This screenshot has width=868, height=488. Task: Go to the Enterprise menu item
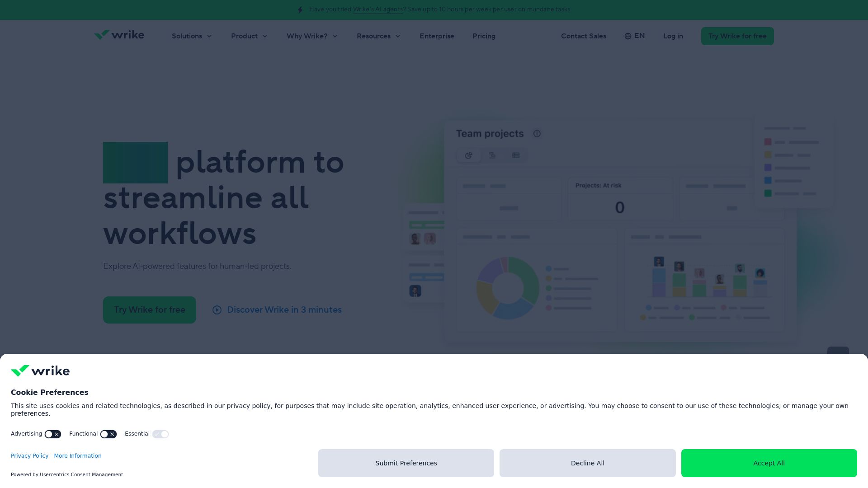437,36
